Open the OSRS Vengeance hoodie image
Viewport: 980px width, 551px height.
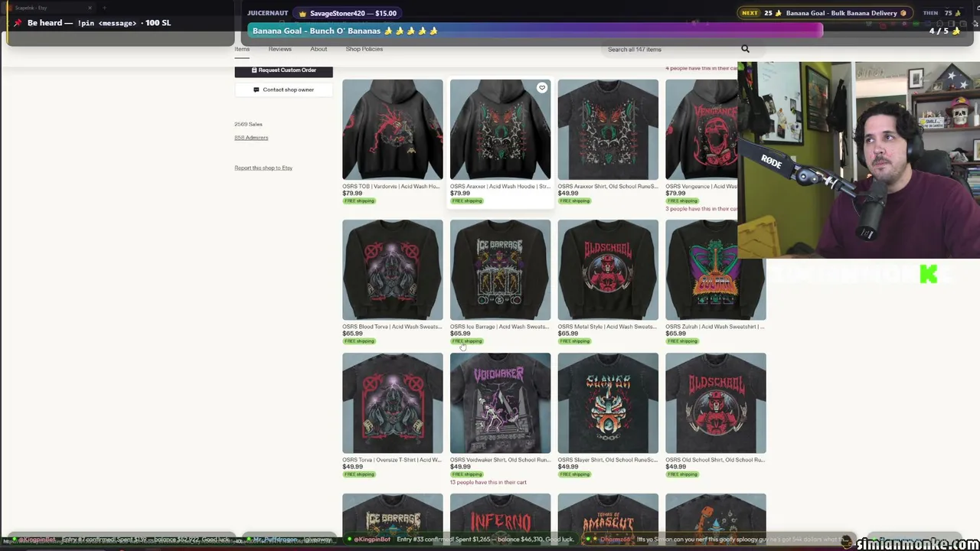tap(701, 129)
